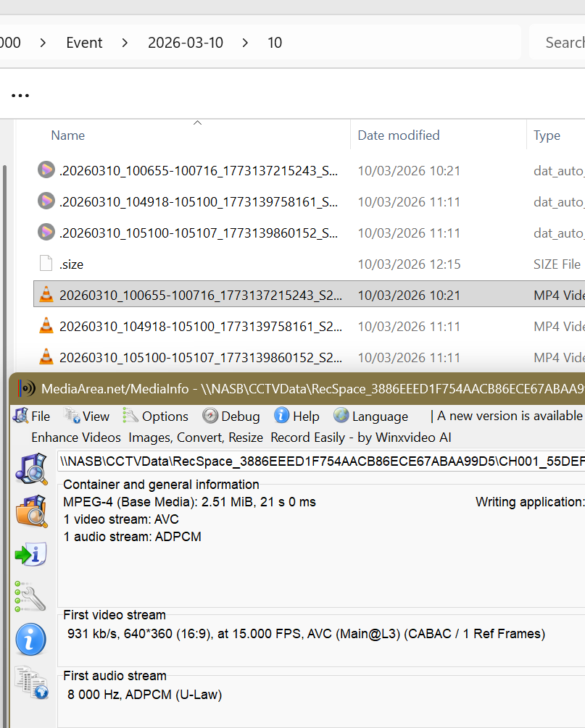
Task: Click the MediaInfo title bar app icon
Action: click(x=28, y=388)
